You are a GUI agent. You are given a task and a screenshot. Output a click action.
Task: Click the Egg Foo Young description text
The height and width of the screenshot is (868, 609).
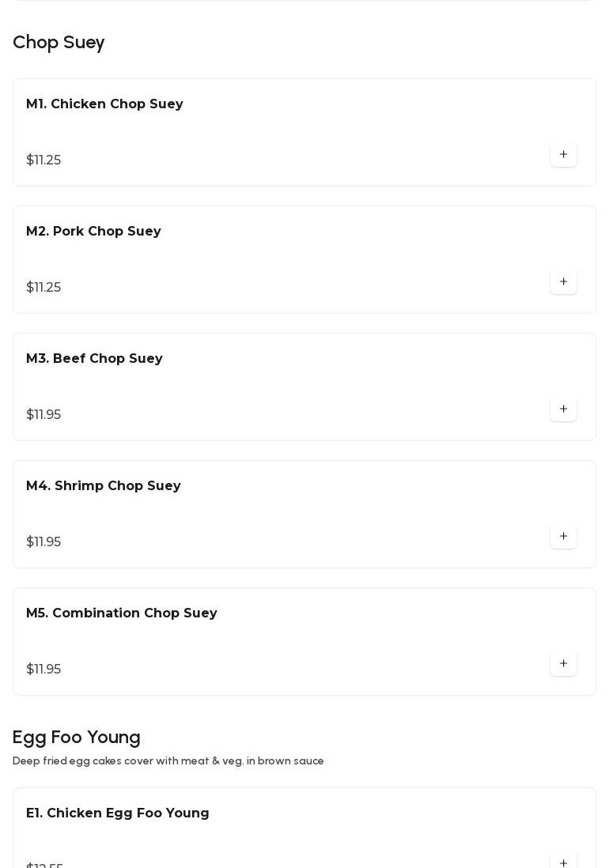pyautogui.click(x=168, y=761)
